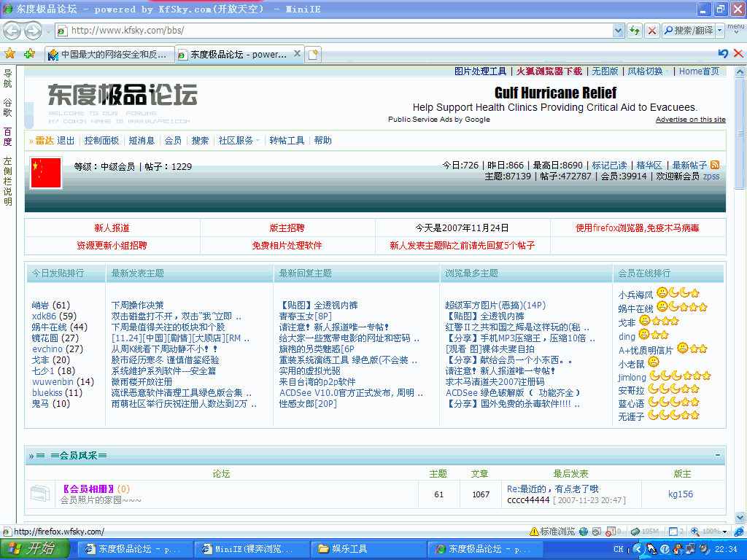Open the 开始 Start button
Screen dimensions: 747x560
[34, 549]
